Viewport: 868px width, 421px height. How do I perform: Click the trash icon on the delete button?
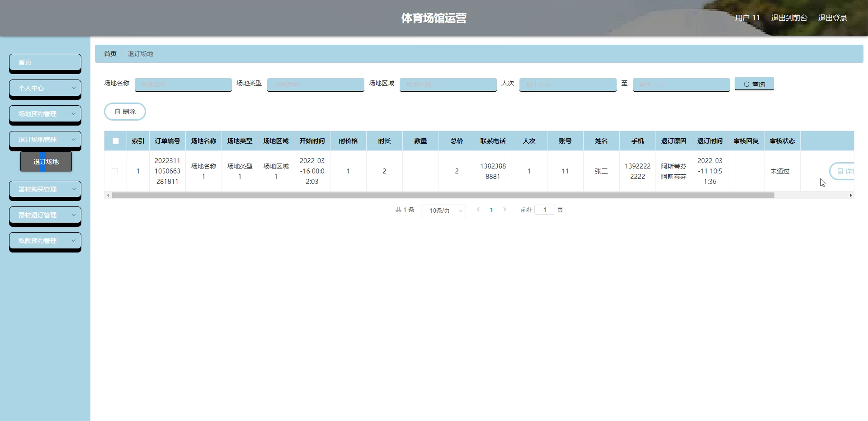pyautogui.click(x=118, y=112)
